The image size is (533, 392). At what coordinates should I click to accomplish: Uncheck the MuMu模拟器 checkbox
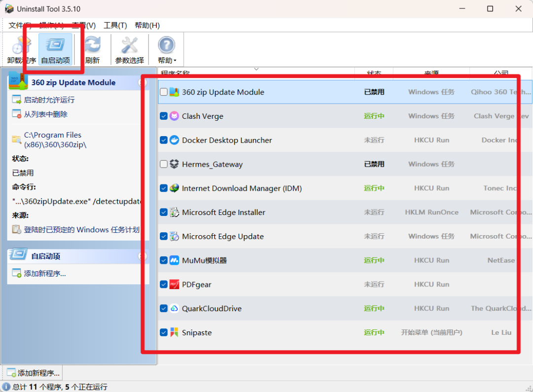[x=163, y=260]
